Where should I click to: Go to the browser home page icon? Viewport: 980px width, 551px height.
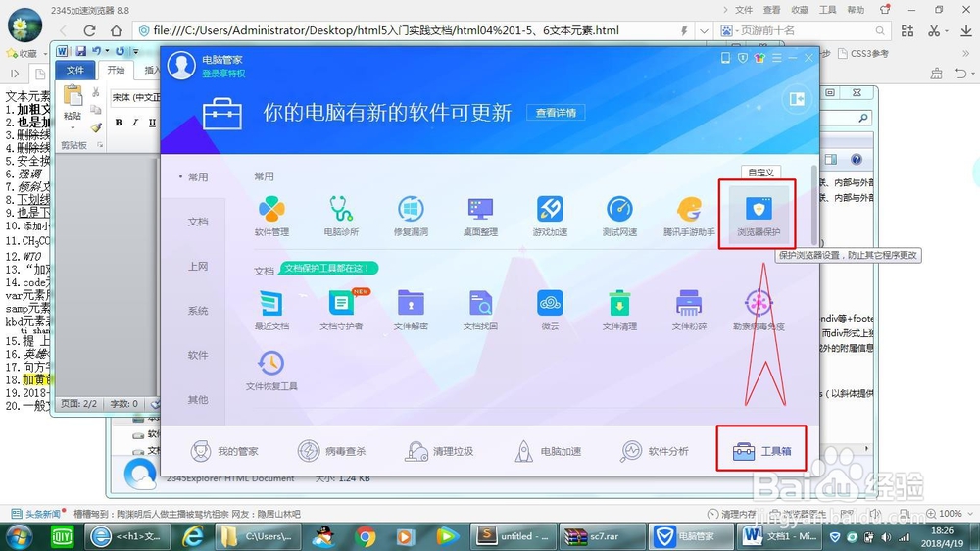point(117,30)
